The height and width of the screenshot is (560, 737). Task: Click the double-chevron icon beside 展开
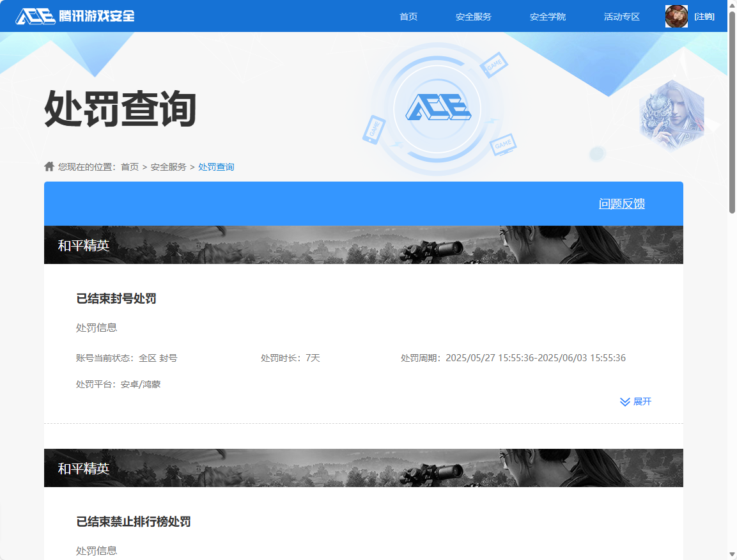[625, 401]
